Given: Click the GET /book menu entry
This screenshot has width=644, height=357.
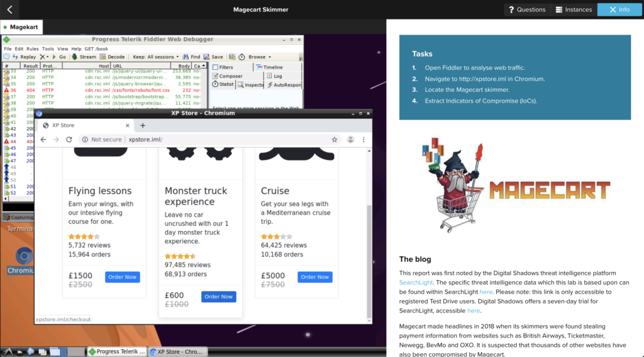Looking at the screenshot, I should click(x=96, y=48).
